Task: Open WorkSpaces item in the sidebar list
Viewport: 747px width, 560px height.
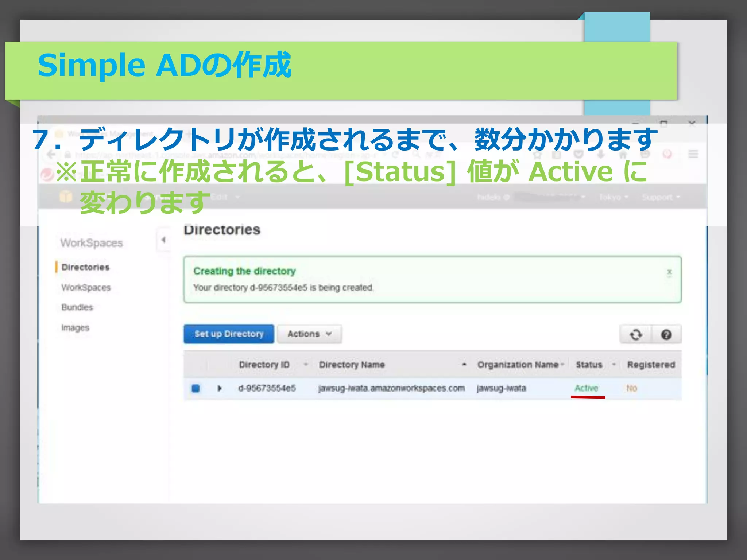Action: coord(86,288)
